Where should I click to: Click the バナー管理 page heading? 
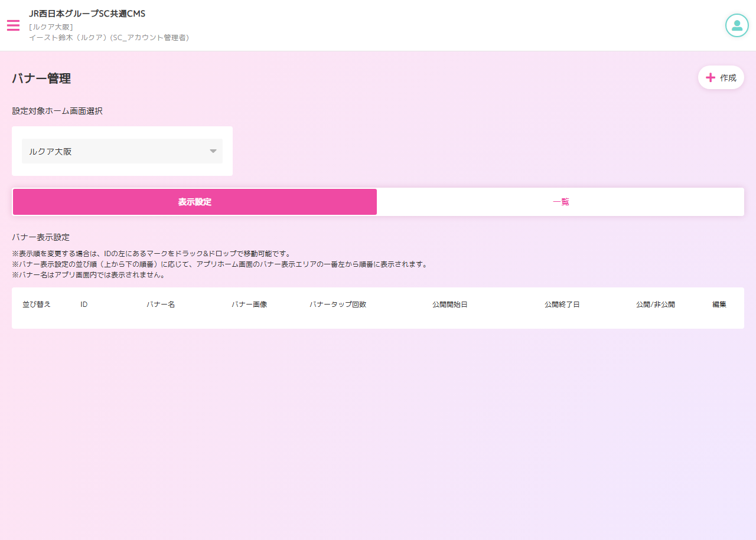click(x=41, y=78)
